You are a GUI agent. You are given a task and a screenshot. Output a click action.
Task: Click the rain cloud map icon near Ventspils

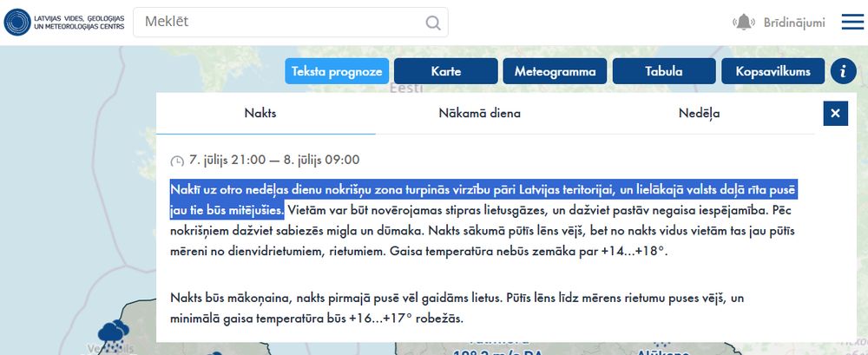[113, 334]
